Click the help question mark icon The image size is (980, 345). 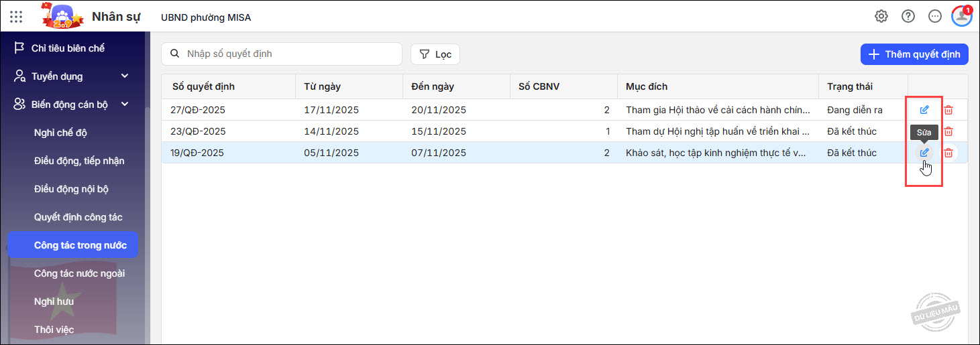pyautogui.click(x=908, y=17)
